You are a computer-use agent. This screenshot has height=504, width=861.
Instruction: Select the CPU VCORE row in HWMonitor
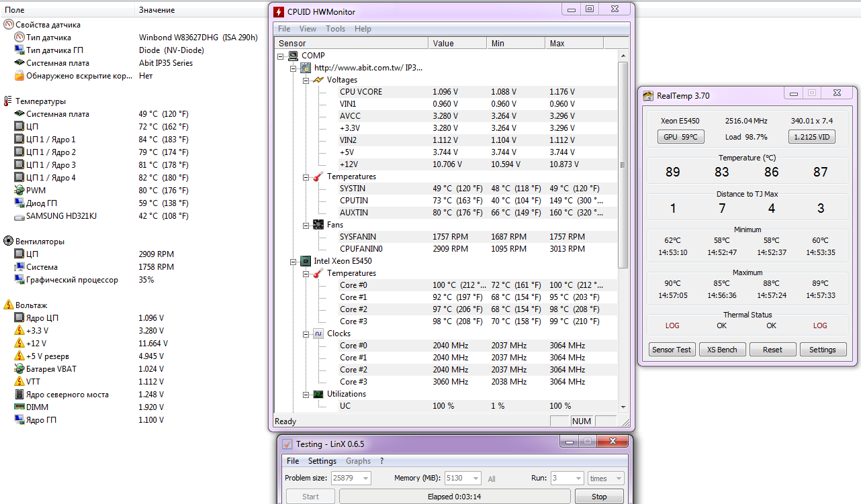coord(446,92)
